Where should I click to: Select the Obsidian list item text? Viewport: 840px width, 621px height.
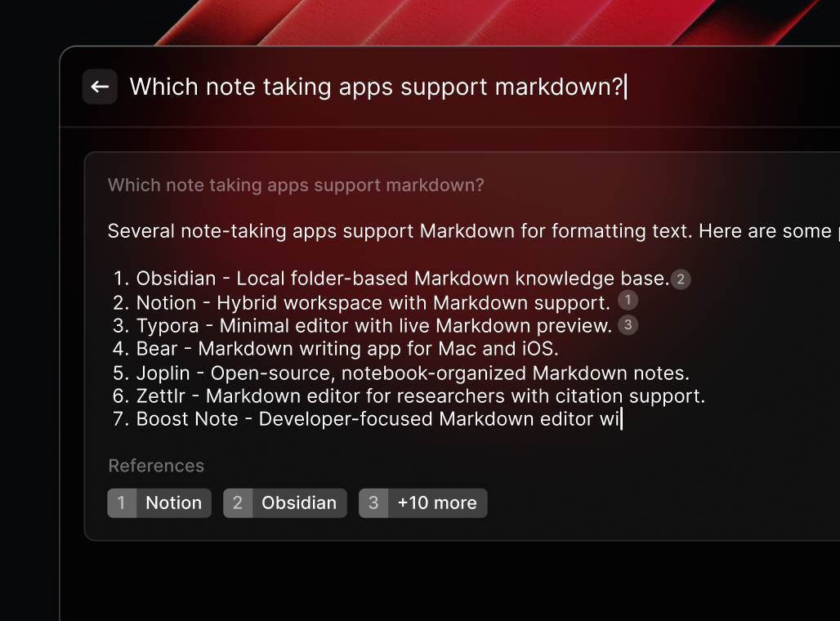[391, 279]
